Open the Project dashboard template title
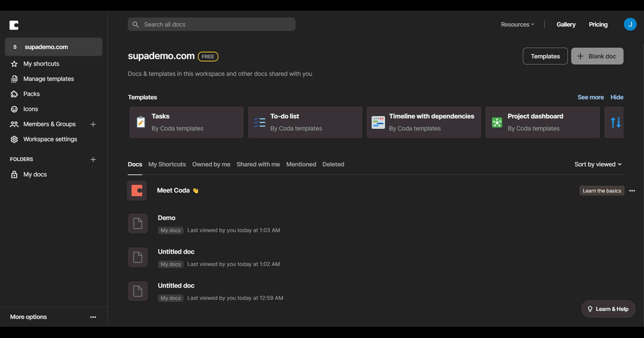 pyautogui.click(x=535, y=116)
